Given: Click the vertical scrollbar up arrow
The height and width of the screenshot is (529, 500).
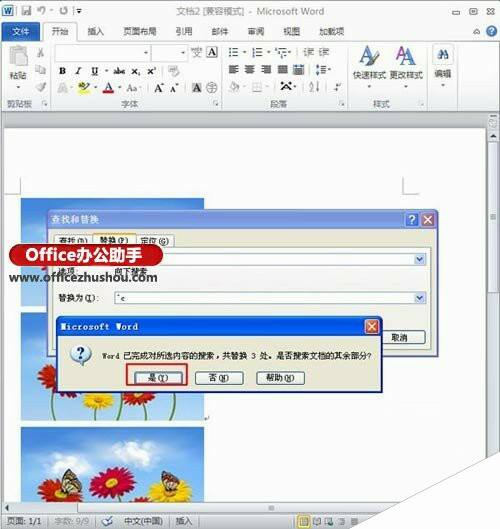Looking at the screenshot, I should click(x=493, y=136).
